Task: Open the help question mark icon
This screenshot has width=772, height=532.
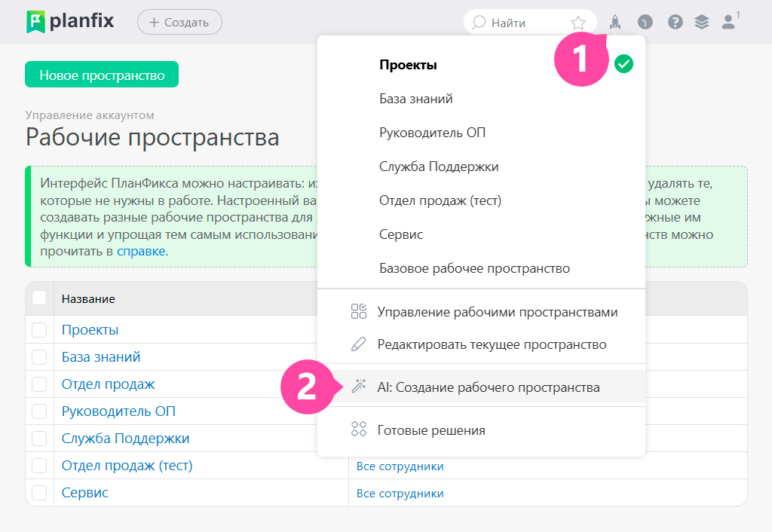Action: pos(675,22)
